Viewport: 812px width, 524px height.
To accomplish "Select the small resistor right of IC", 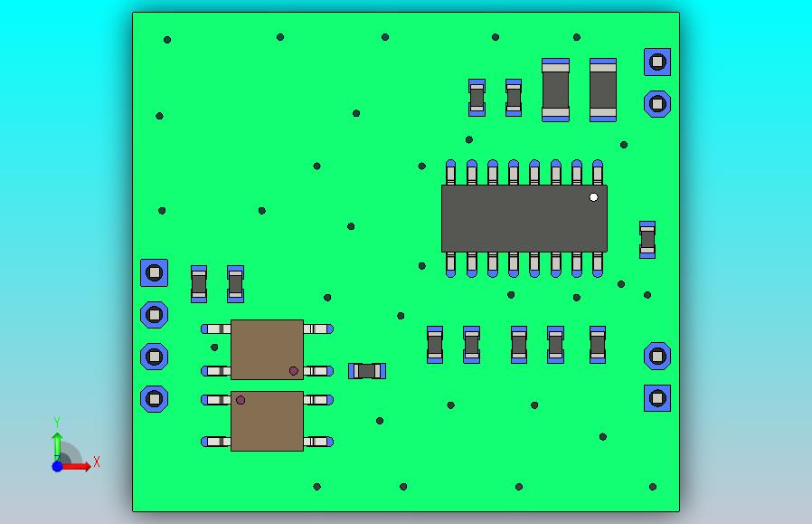I will coord(647,240).
